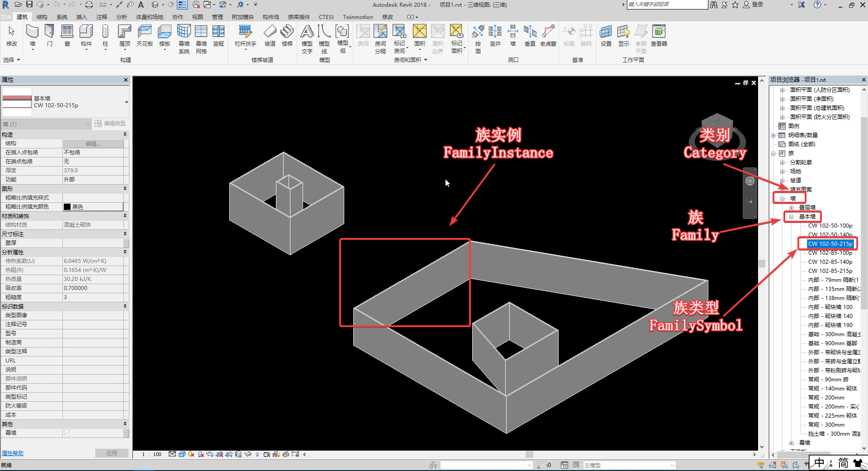
Task: Open the work plane Viewer
Action: tap(659, 36)
